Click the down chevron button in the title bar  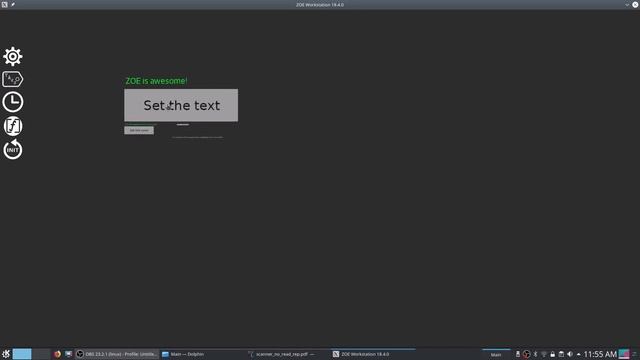coord(627,4)
